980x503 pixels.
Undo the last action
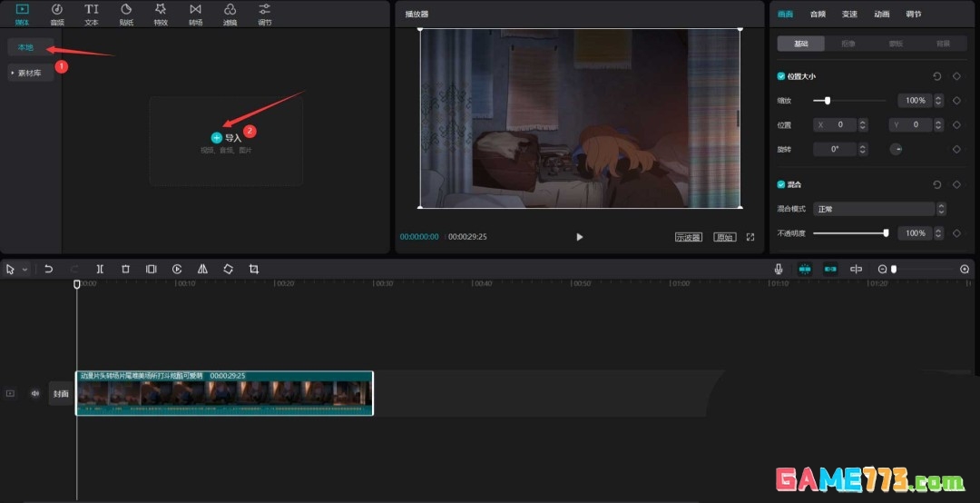point(48,269)
